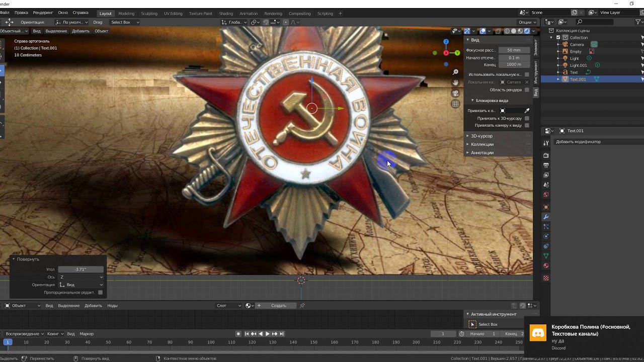
Task: Switch perspective/orthographic with the grid icon
Action: click(455, 104)
